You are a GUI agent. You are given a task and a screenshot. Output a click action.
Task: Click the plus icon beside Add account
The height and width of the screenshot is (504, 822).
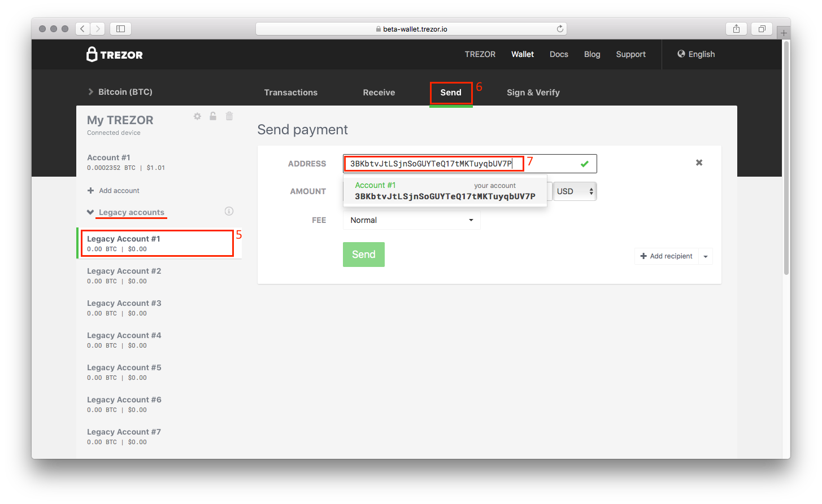[90, 191]
